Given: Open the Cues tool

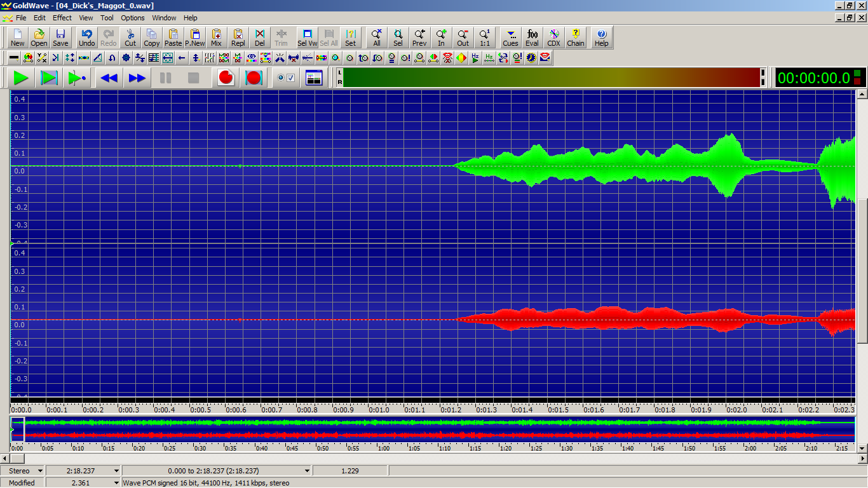Looking at the screenshot, I should coord(510,37).
